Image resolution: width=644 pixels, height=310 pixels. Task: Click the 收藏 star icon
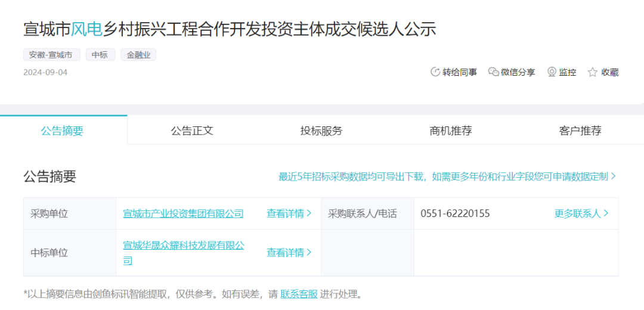(x=593, y=72)
